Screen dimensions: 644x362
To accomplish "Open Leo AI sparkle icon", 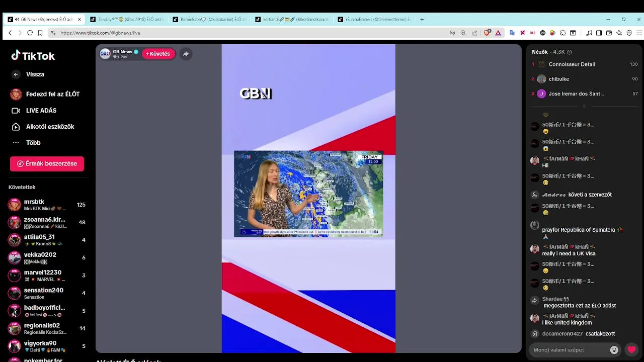I will pos(619,33).
